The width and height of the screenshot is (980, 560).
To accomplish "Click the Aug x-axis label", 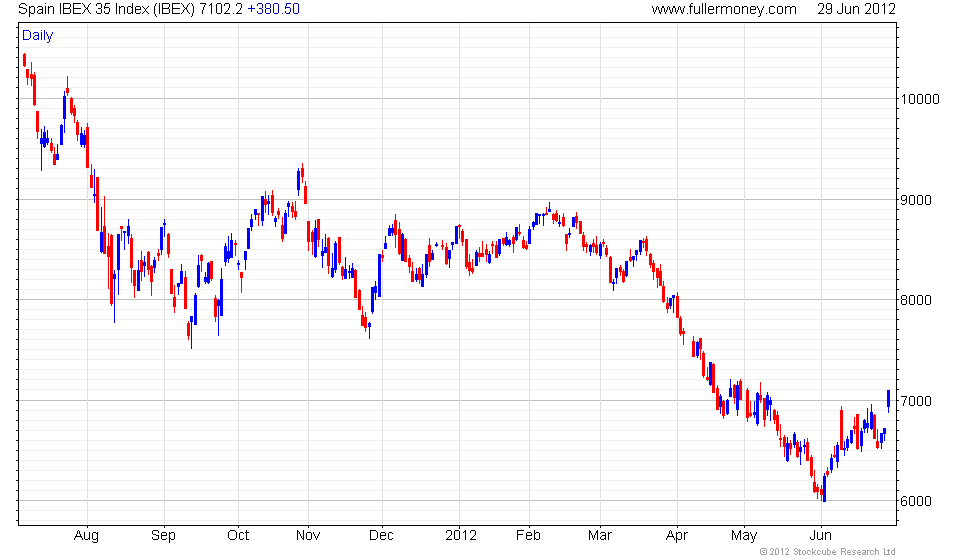I will (86, 536).
